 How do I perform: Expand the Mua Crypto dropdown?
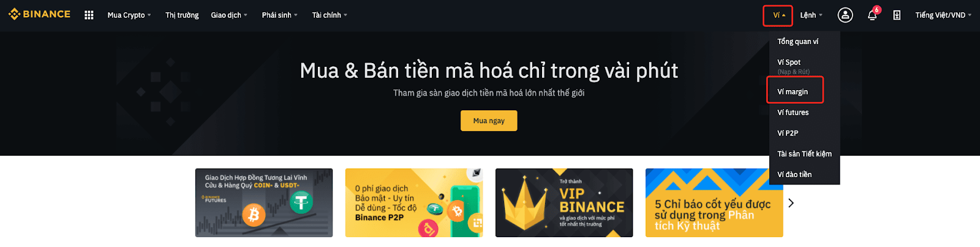(x=129, y=15)
